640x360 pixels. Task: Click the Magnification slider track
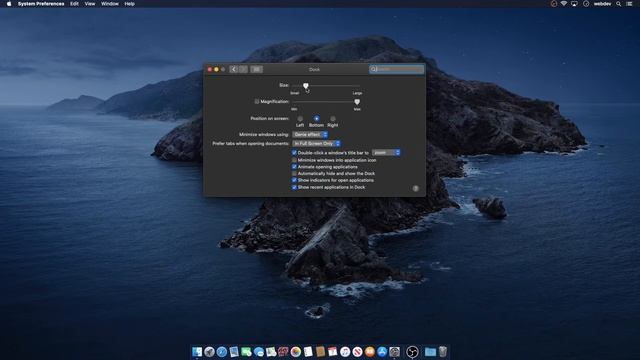(326, 102)
